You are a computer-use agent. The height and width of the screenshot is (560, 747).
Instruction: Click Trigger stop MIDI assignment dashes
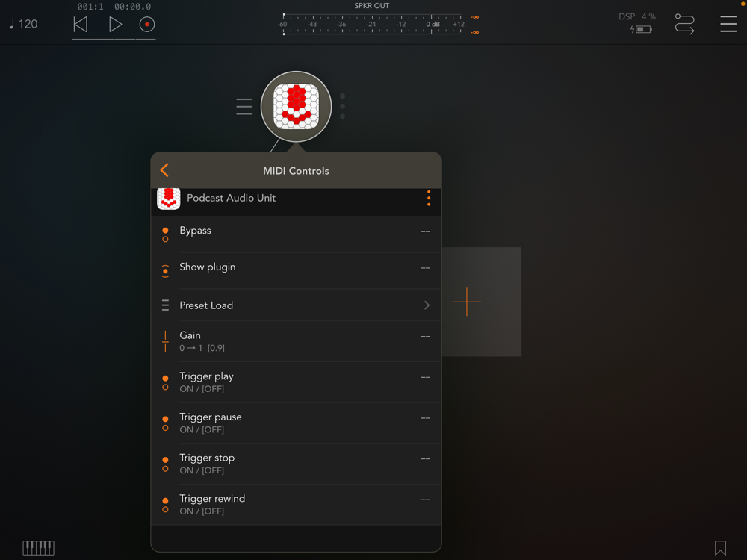pos(426,458)
